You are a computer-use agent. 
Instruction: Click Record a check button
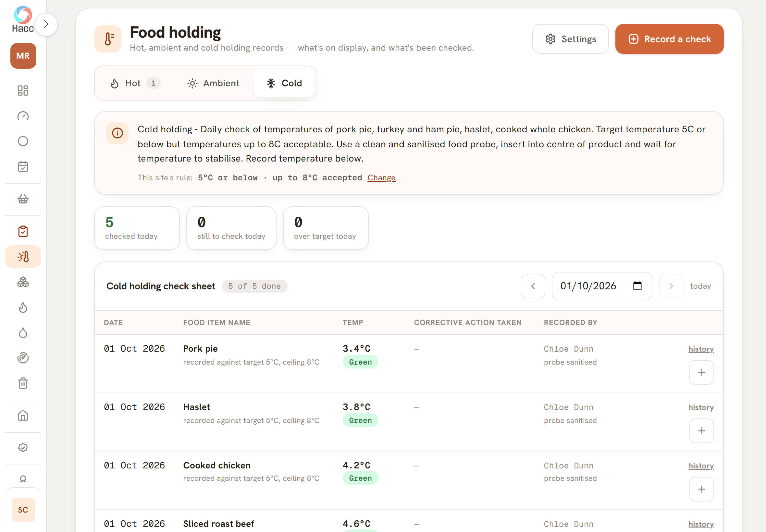[669, 39]
